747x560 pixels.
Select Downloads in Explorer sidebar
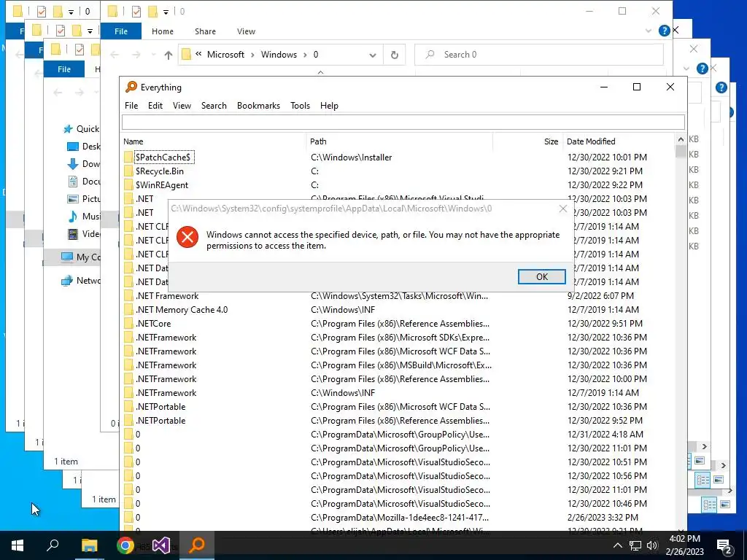click(84, 164)
